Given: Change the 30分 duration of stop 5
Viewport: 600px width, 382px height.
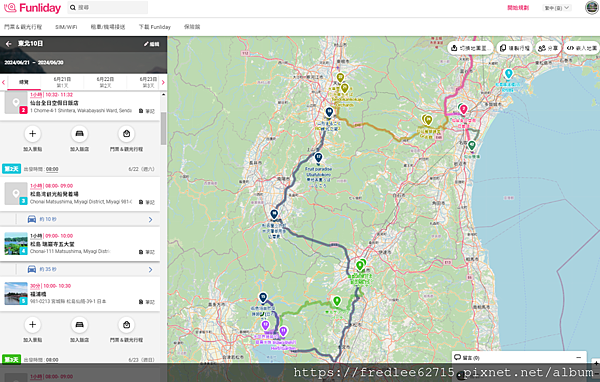Looking at the screenshot, I should (35, 286).
